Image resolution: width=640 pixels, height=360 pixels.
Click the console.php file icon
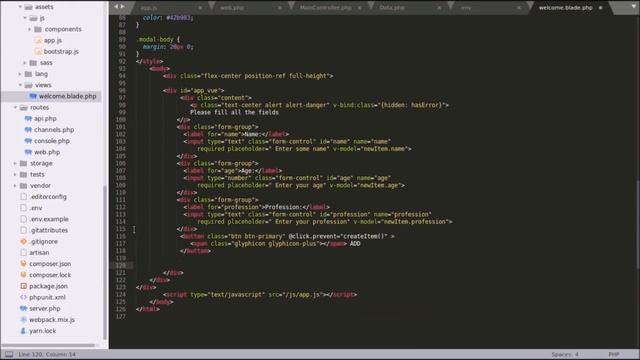pos(28,141)
